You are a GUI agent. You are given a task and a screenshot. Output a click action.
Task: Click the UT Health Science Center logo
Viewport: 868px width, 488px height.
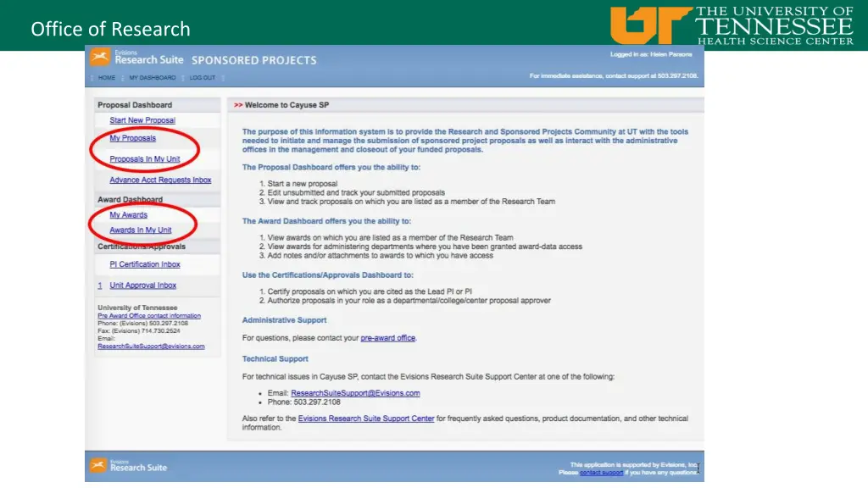[732, 25]
